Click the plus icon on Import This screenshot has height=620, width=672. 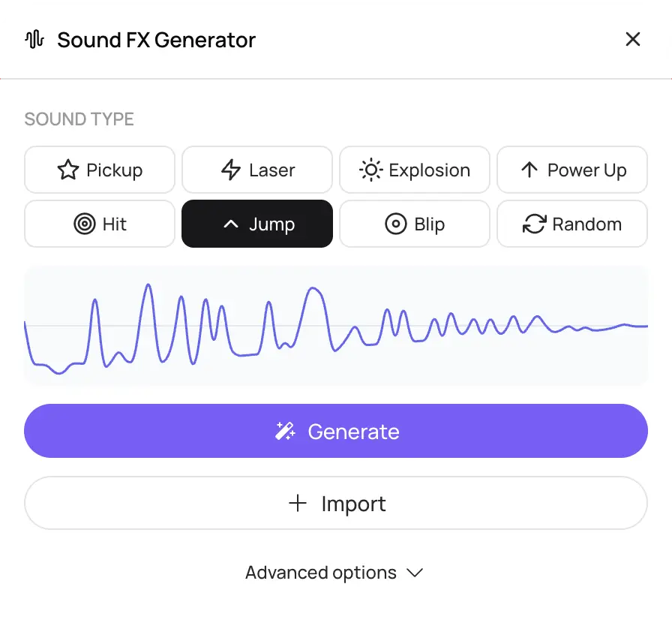coord(298,504)
